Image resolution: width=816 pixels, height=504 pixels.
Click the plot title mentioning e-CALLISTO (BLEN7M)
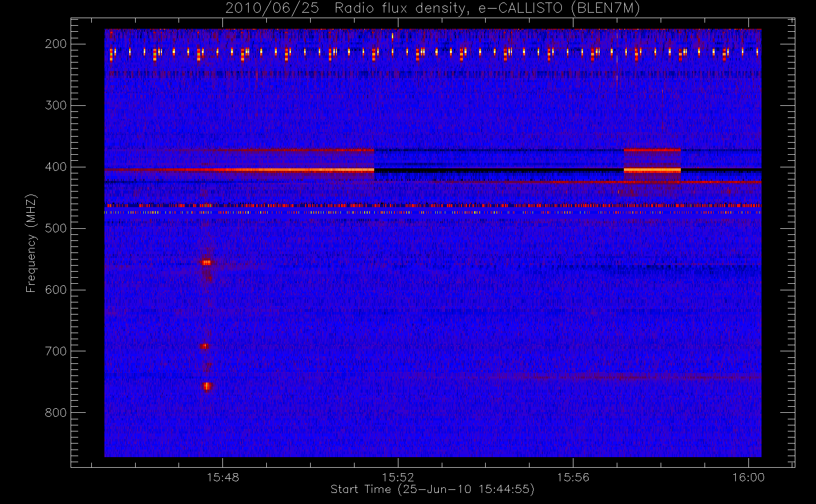[433, 8]
